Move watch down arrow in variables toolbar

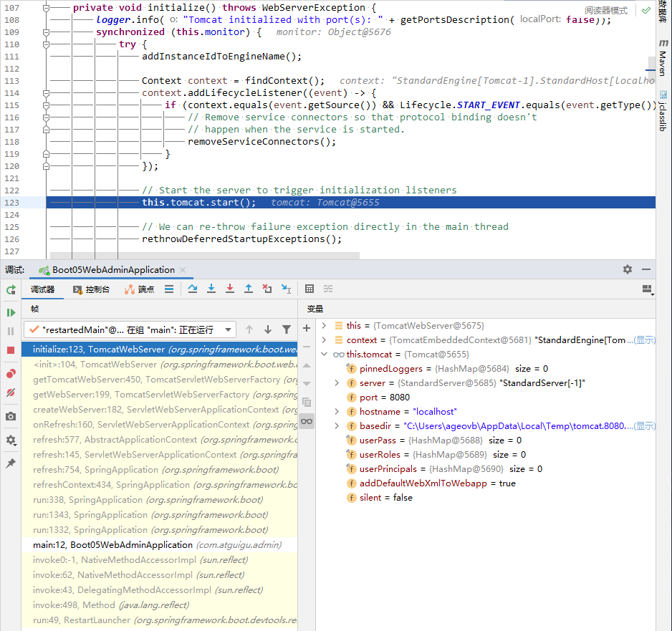point(307,384)
